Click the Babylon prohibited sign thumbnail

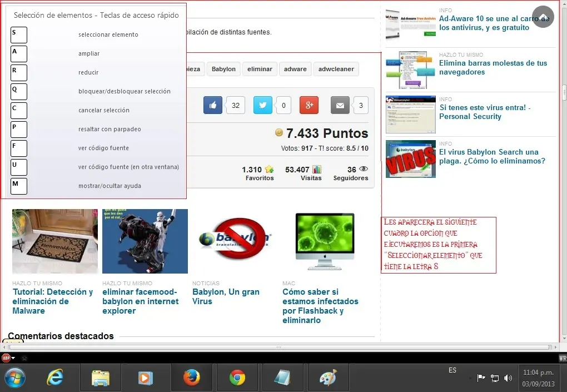tap(235, 239)
